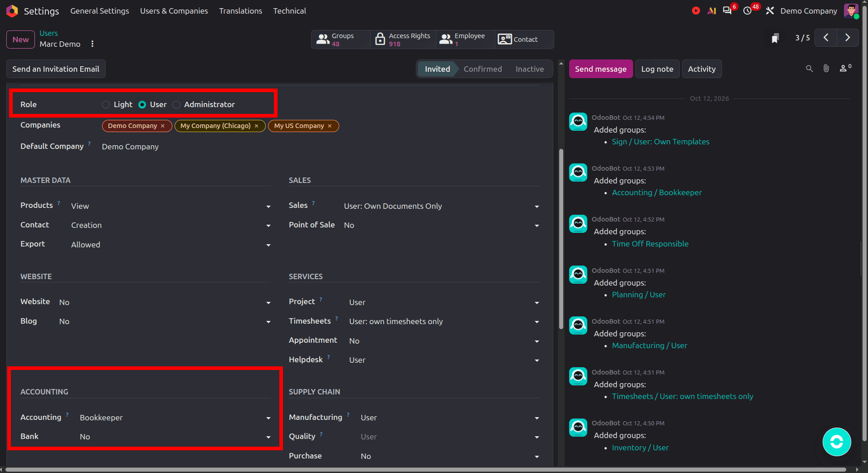Click the Send message button
The image size is (868, 473).
[x=600, y=69]
